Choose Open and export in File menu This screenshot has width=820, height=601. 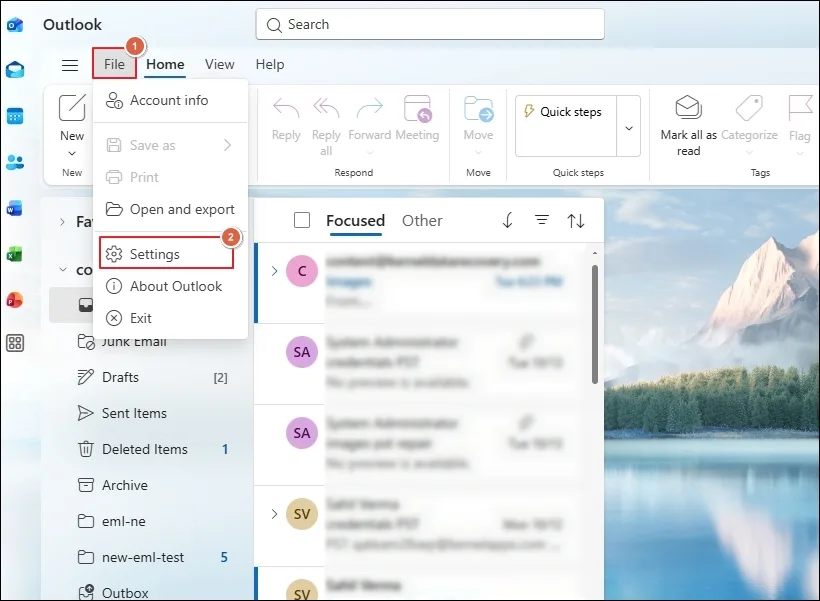pyautogui.click(x=170, y=209)
